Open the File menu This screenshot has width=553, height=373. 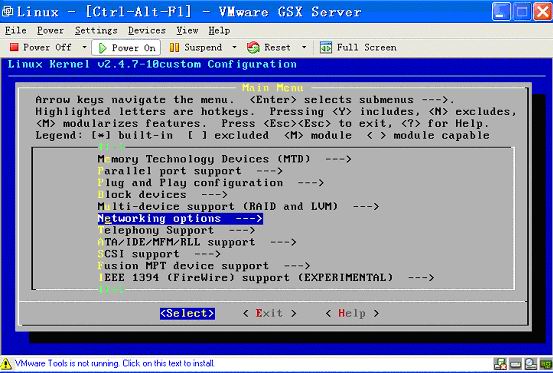(16, 31)
